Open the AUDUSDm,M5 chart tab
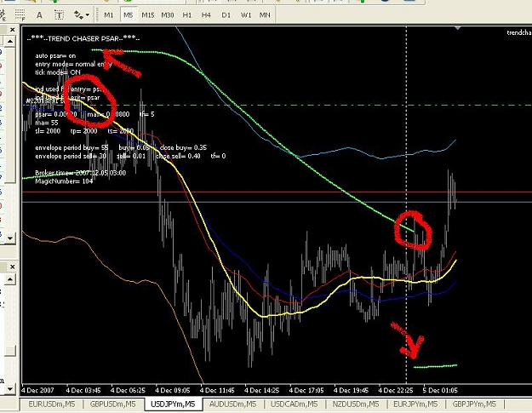Image resolution: width=532 pixels, height=413 pixels. click(x=232, y=404)
